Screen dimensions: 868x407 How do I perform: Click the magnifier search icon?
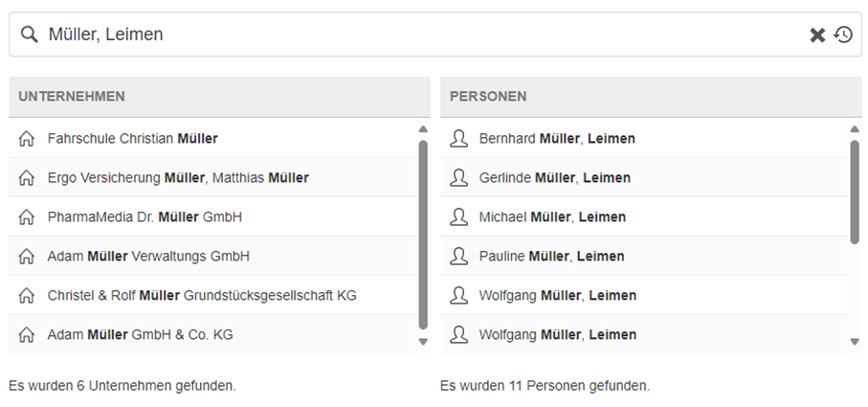(30, 34)
